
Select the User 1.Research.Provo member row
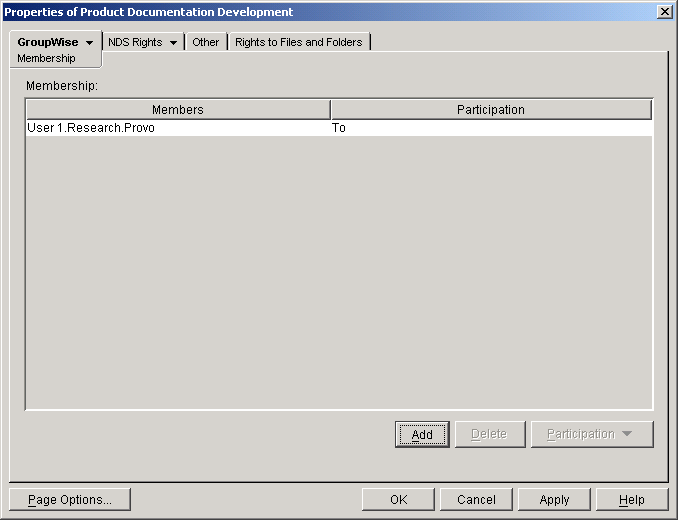(339, 128)
